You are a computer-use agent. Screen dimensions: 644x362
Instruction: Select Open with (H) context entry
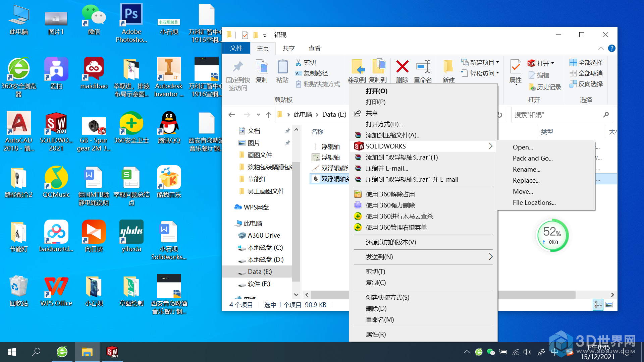click(x=384, y=124)
